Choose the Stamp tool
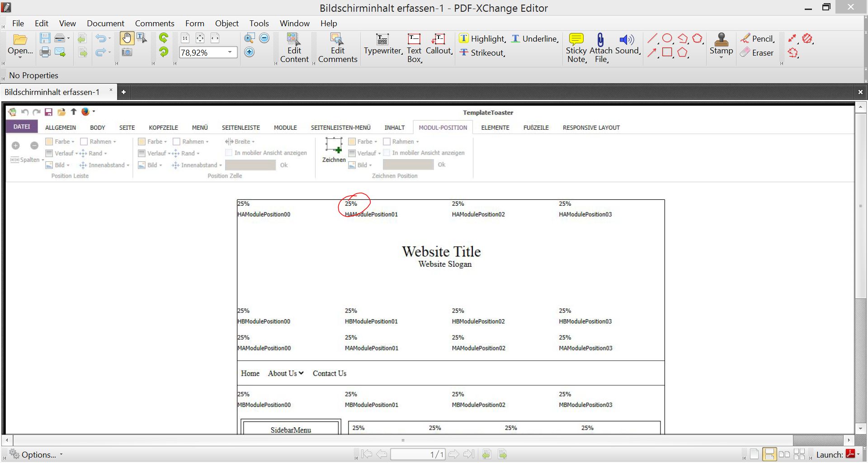This screenshot has width=868, height=463. (x=721, y=44)
